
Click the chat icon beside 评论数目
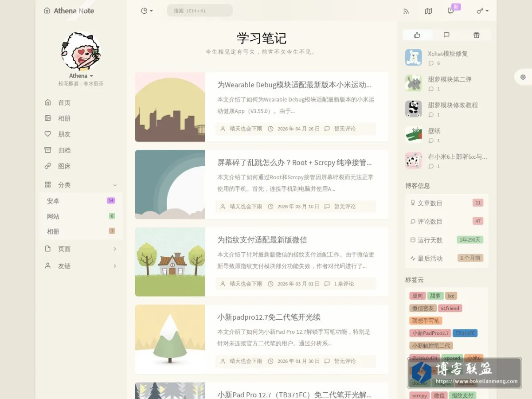(413, 221)
